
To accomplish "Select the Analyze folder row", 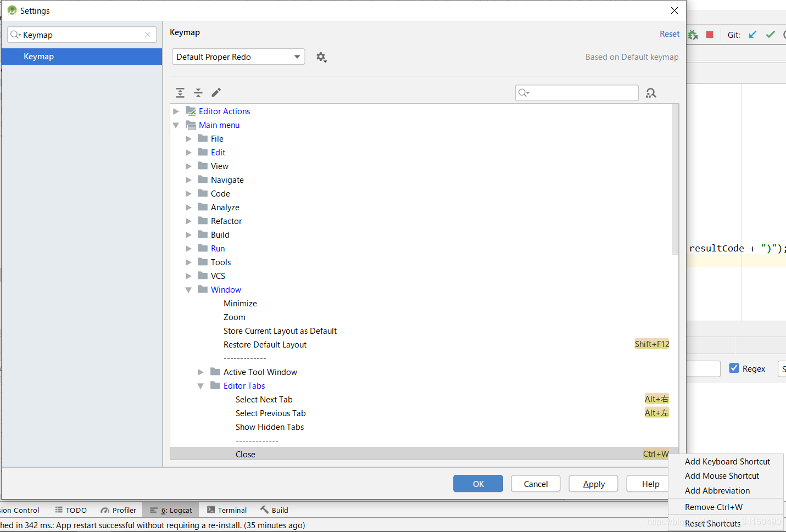I will click(x=421, y=208).
